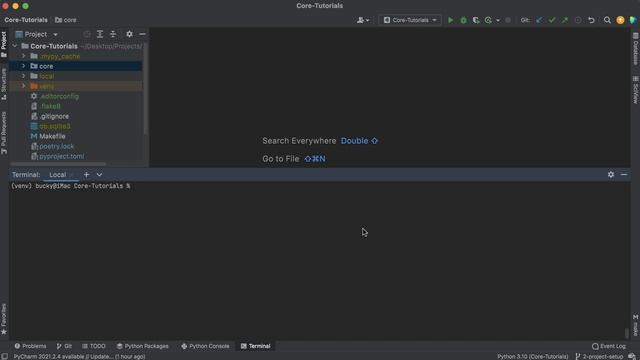The height and width of the screenshot is (360, 640).
Task: Open Favorites side tab
Action: click(4, 319)
